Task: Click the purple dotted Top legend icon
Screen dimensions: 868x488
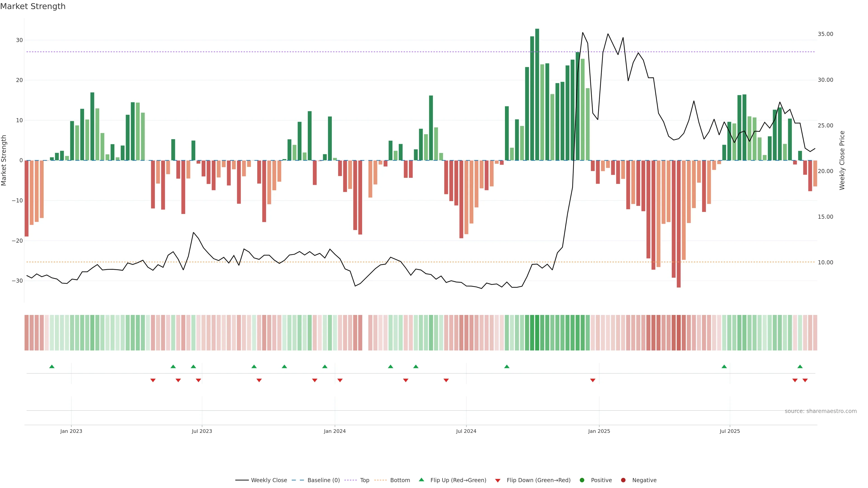Action: 351,480
